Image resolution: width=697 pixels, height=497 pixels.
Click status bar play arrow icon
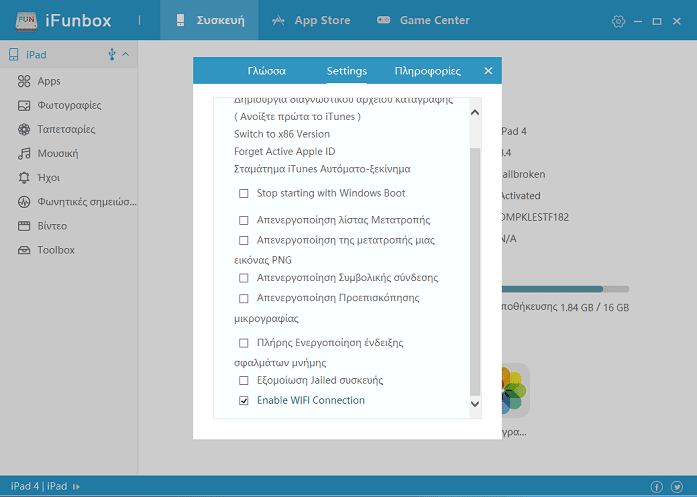(76, 487)
